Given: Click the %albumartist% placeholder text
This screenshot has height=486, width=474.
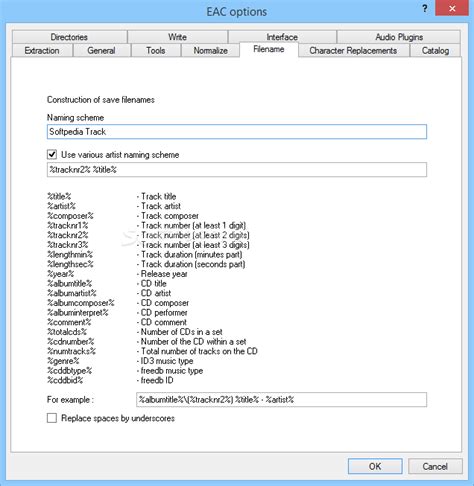Looking at the screenshot, I should point(72,293).
